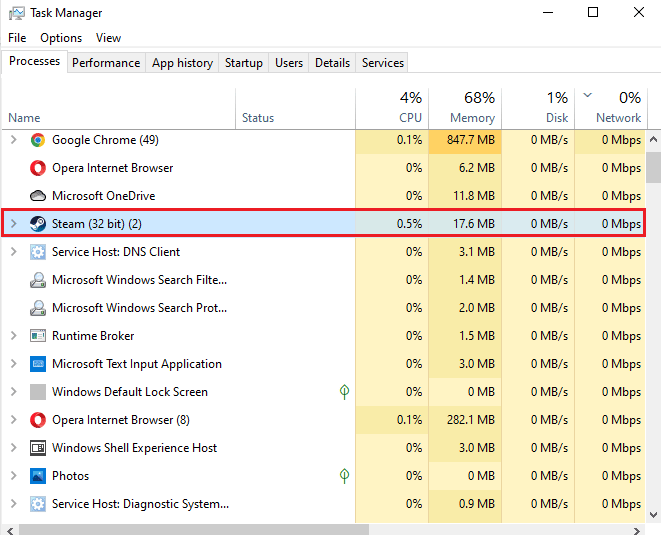Click the Microsoft OneDrive cloud icon

(38, 196)
